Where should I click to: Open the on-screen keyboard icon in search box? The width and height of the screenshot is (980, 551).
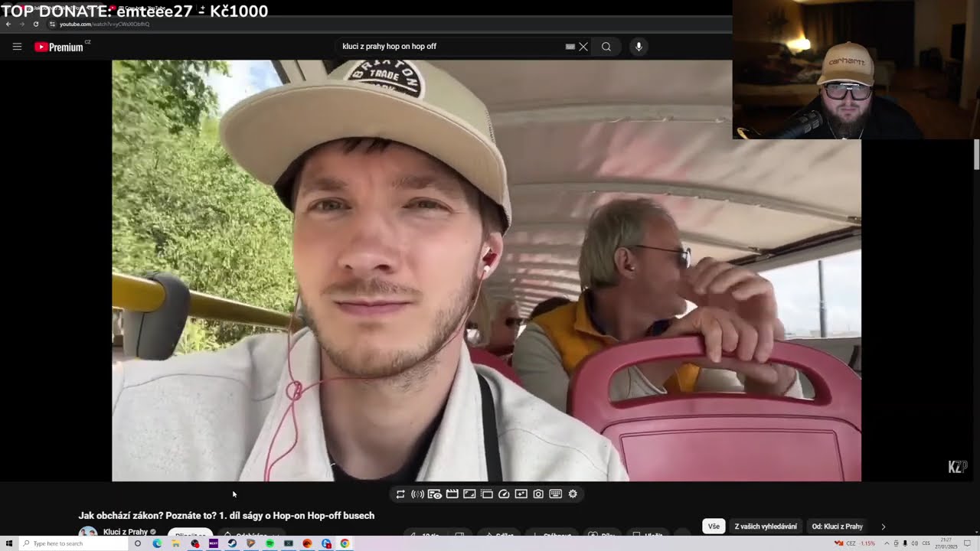click(570, 47)
